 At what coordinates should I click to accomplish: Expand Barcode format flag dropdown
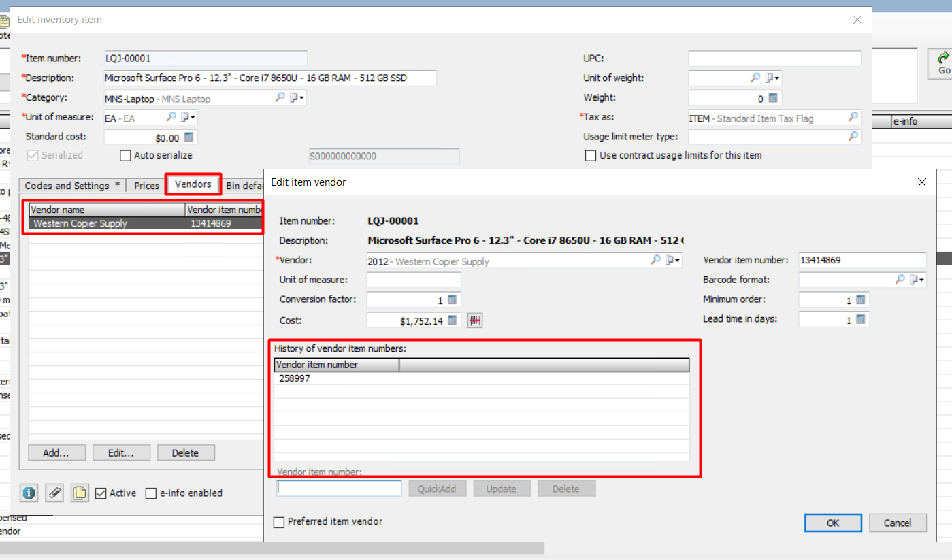click(x=917, y=280)
